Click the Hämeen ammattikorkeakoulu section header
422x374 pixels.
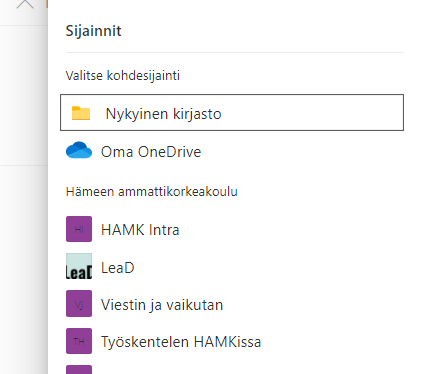point(152,192)
